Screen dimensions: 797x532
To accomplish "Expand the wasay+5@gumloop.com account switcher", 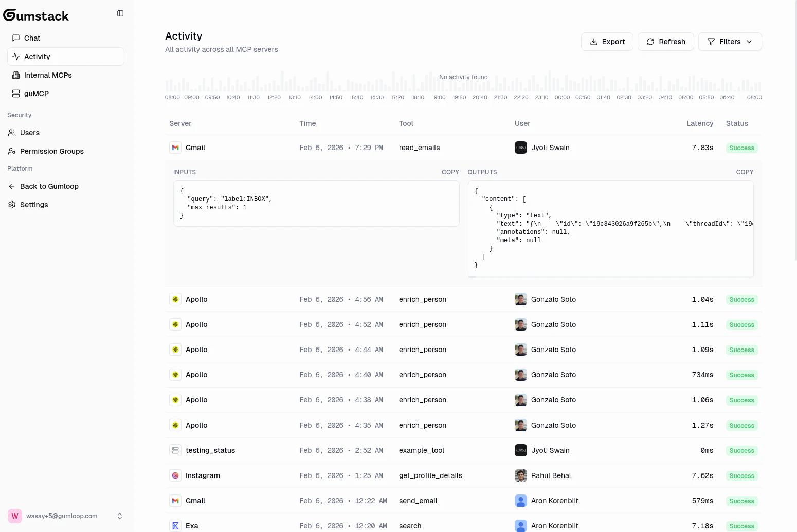I will pos(120,516).
